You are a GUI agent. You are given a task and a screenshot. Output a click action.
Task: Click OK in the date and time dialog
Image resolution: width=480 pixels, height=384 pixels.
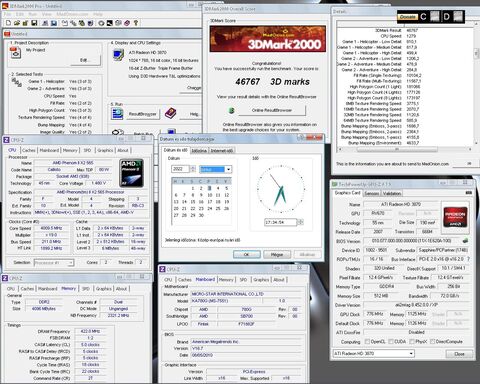pos(247,255)
